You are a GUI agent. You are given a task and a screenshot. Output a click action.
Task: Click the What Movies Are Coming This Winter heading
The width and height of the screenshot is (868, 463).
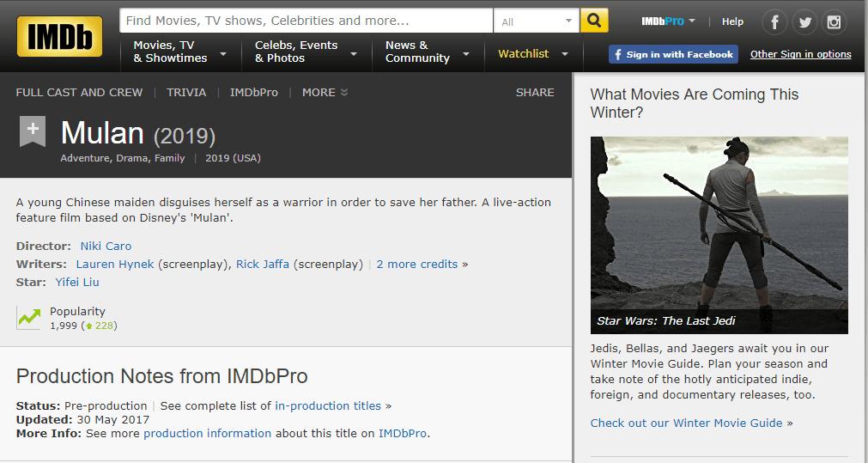coord(695,103)
